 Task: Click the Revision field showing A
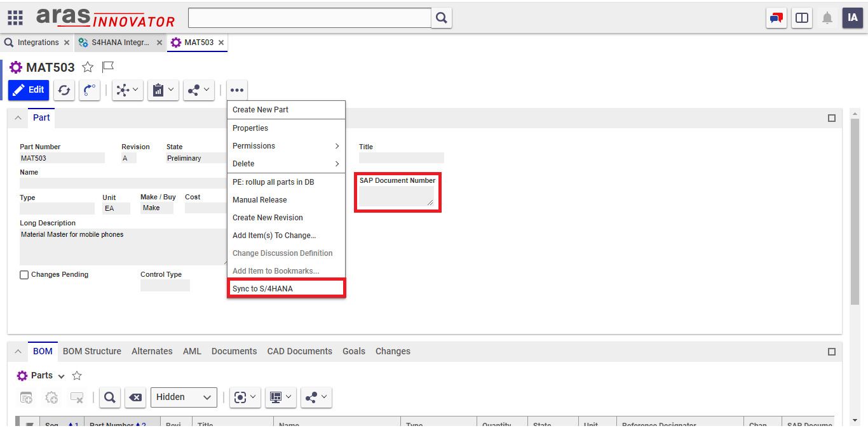click(x=129, y=158)
